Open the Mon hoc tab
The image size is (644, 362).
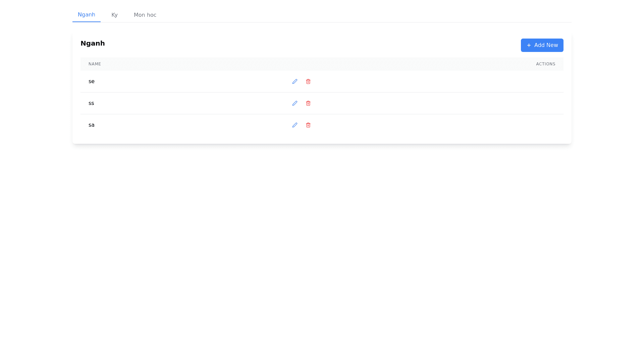click(145, 15)
